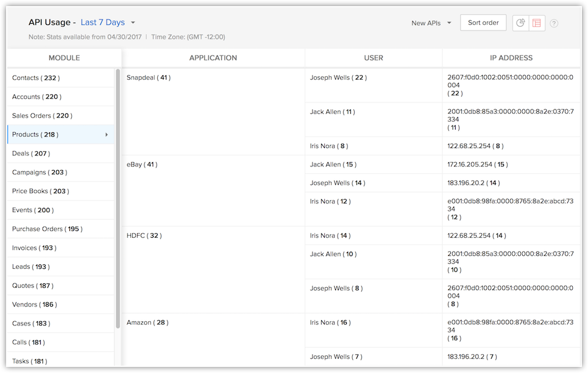The image size is (588, 373).
Task: Select the table view icon
Action: tap(536, 23)
